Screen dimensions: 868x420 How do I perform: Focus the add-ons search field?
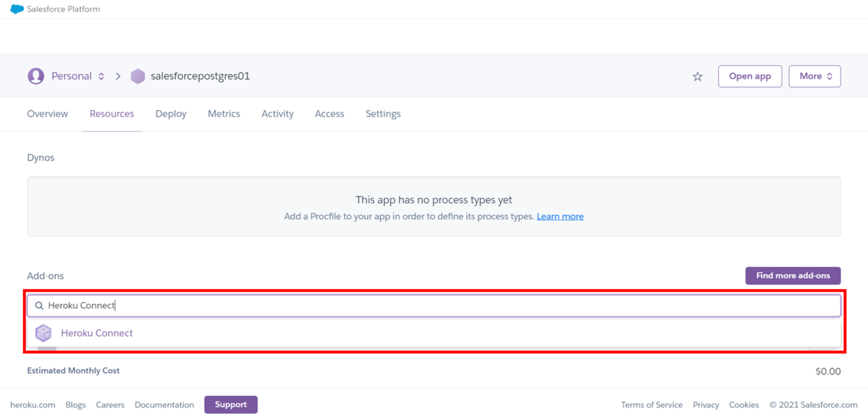point(434,306)
